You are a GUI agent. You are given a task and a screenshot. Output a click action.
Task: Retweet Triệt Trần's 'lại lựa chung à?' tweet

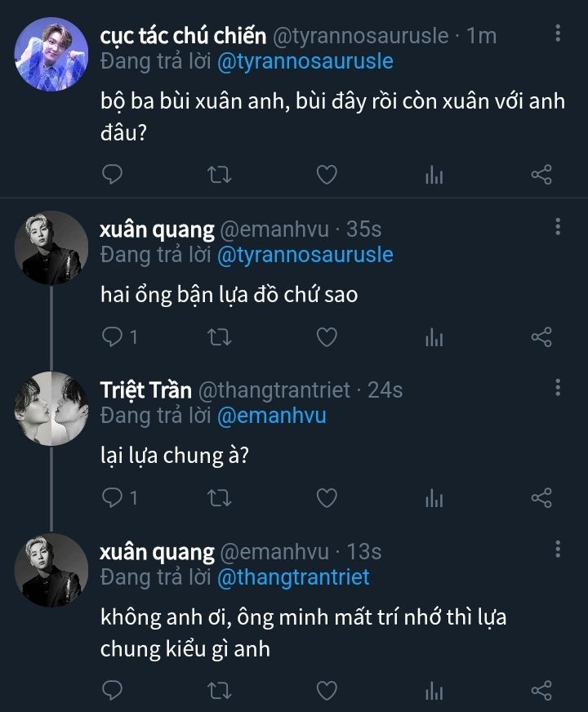point(220,497)
